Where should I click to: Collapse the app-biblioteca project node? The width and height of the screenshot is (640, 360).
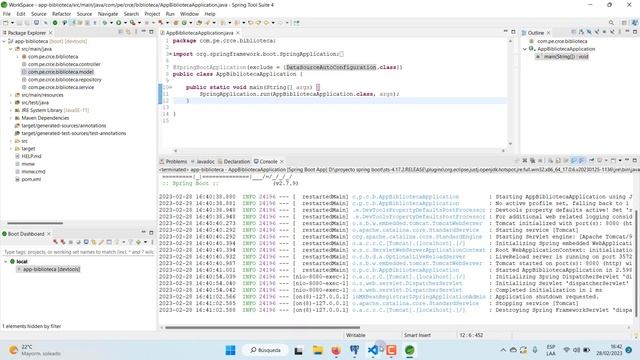click(x=4, y=41)
